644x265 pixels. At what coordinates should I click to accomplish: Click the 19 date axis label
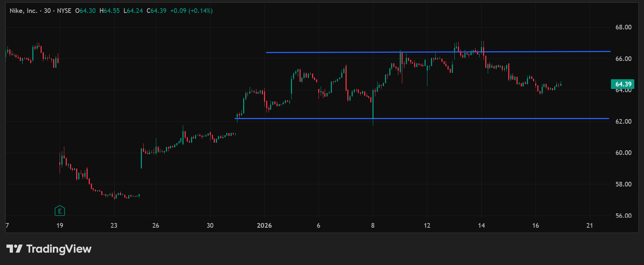pos(60,226)
